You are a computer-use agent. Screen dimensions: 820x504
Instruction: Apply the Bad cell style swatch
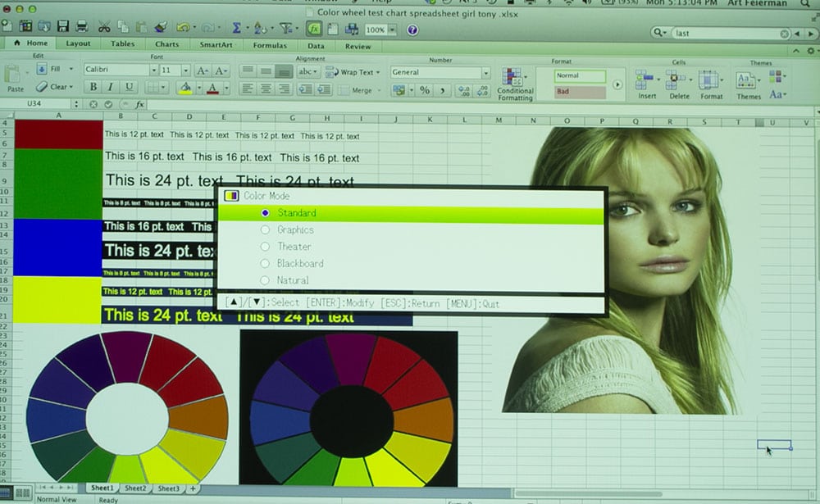[580, 92]
